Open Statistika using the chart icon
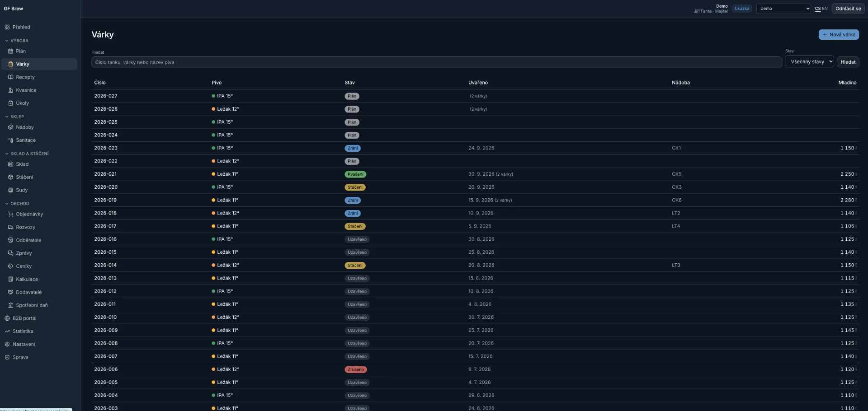868x411 pixels. coord(7,332)
